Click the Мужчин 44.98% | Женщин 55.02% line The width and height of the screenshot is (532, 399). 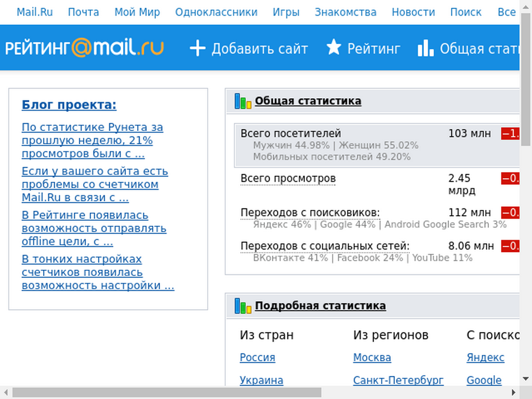[336, 145]
